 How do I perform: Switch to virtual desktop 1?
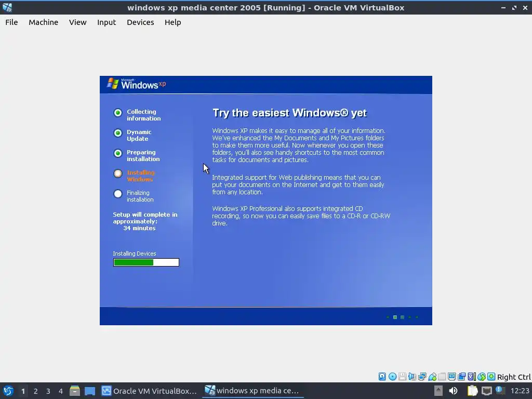click(x=23, y=391)
